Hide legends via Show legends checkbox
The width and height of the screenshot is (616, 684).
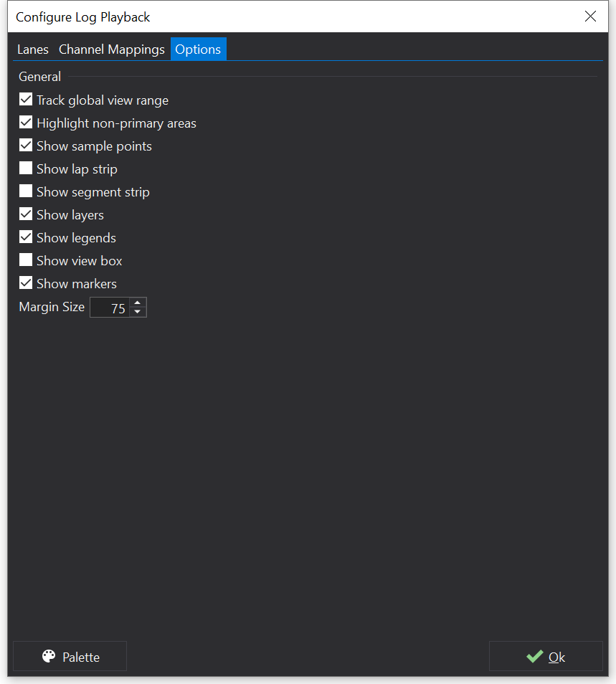click(26, 237)
